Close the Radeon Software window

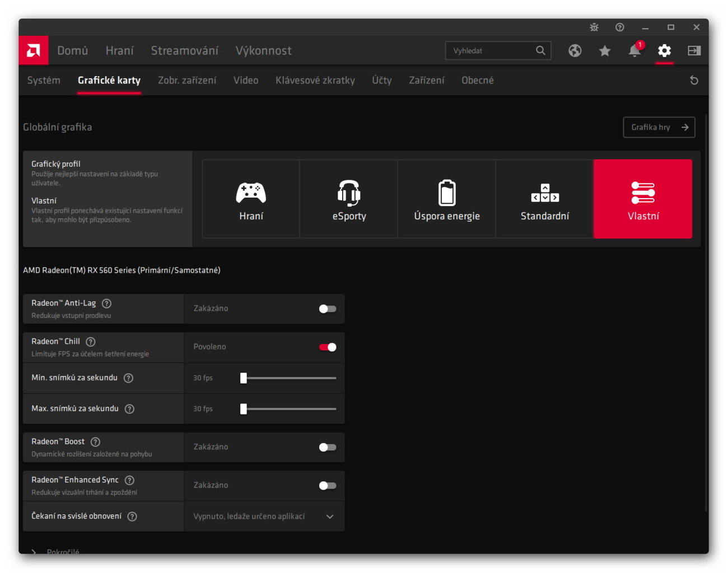coord(696,27)
